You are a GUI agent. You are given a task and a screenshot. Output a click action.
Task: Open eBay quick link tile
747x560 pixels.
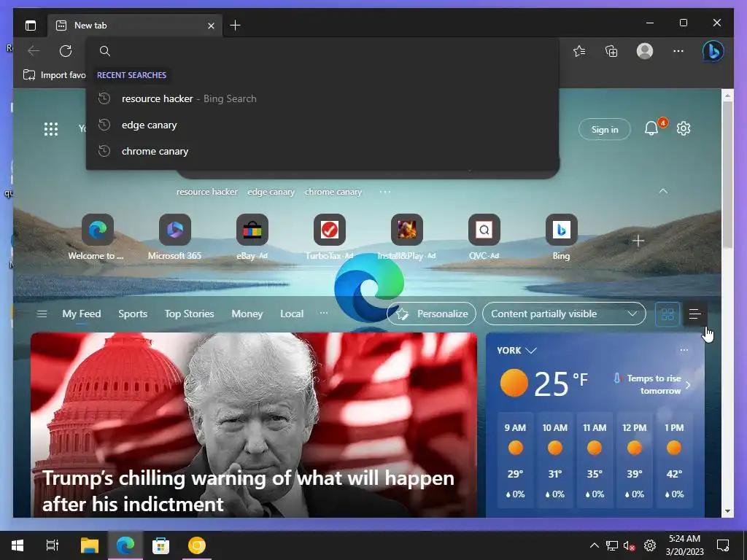point(252,237)
